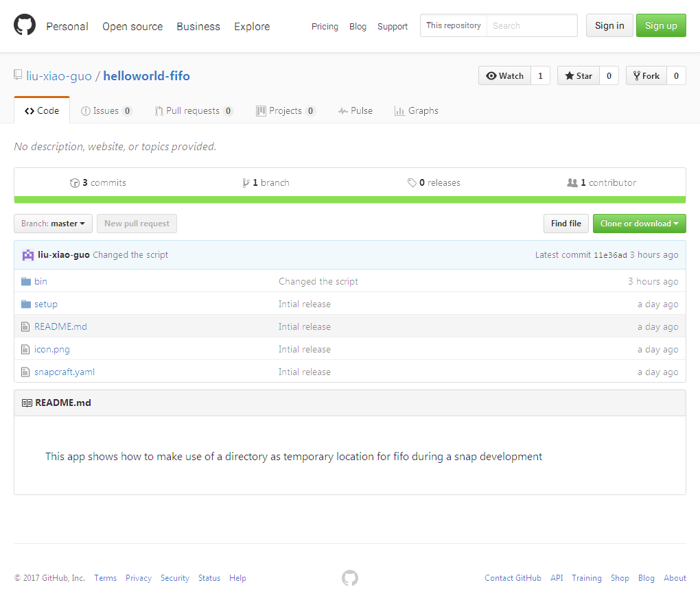Open the bin row's Changed the script commit
This screenshot has width=700, height=611.
click(x=318, y=281)
